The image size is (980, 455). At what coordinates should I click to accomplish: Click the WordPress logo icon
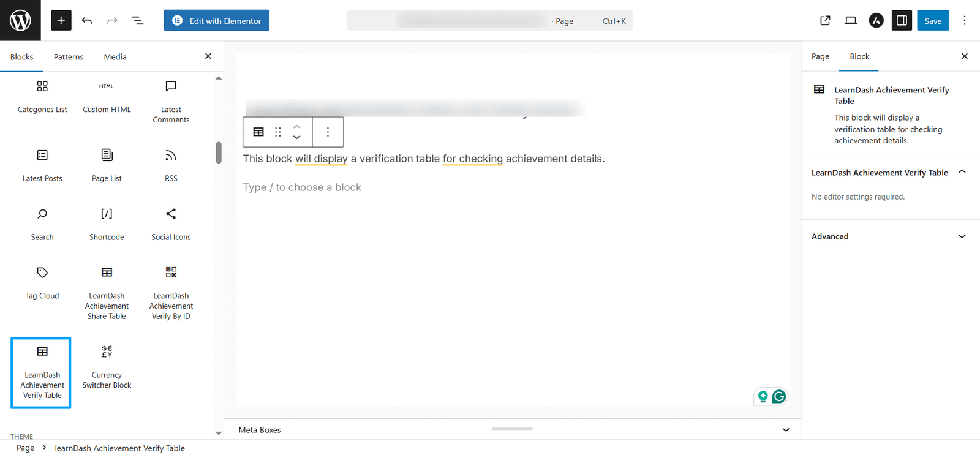(20, 20)
